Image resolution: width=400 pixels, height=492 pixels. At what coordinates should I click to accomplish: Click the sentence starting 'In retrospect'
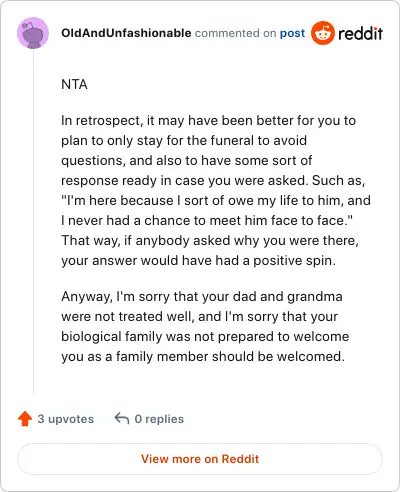213,150
